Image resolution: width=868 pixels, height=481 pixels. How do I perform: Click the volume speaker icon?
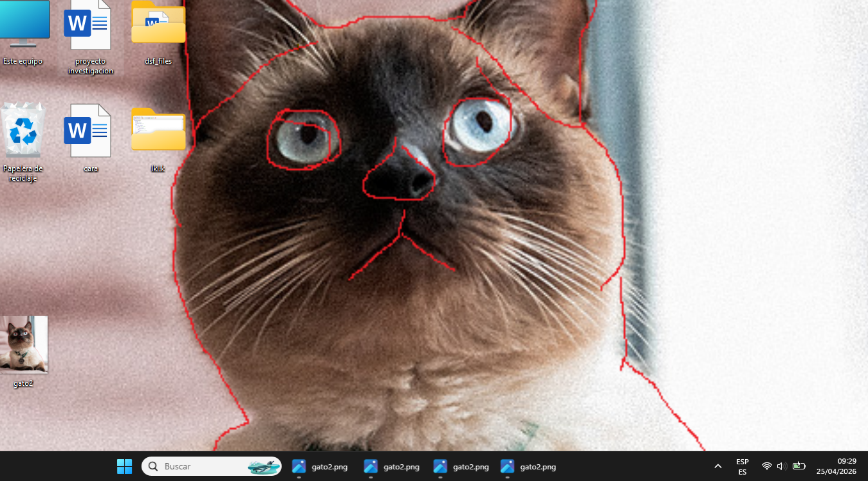click(782, 466)
